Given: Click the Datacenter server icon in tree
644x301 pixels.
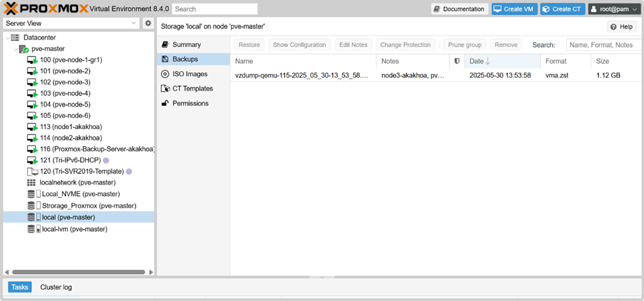Looking at the screenshot, I should [15, 38].
